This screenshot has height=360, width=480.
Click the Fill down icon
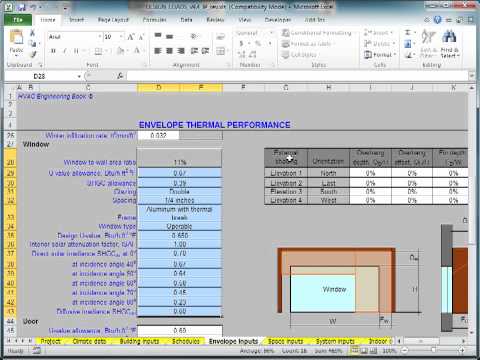point(408,44)
